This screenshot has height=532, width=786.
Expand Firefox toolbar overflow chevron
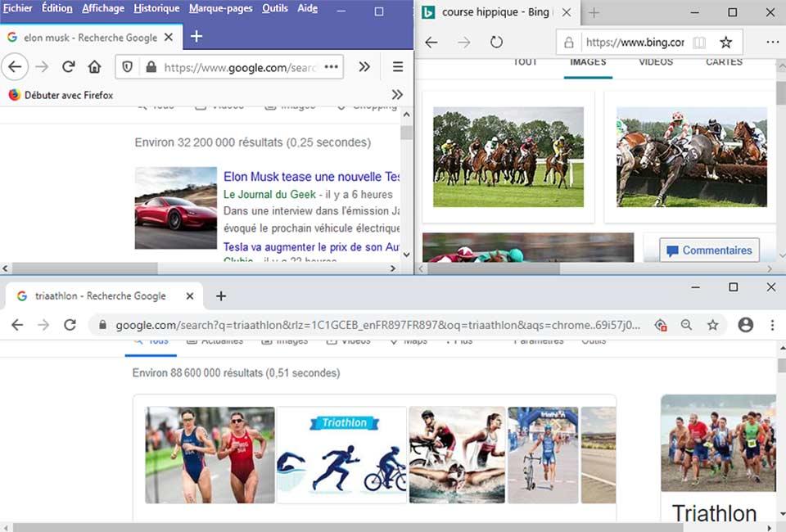[364, 66]
